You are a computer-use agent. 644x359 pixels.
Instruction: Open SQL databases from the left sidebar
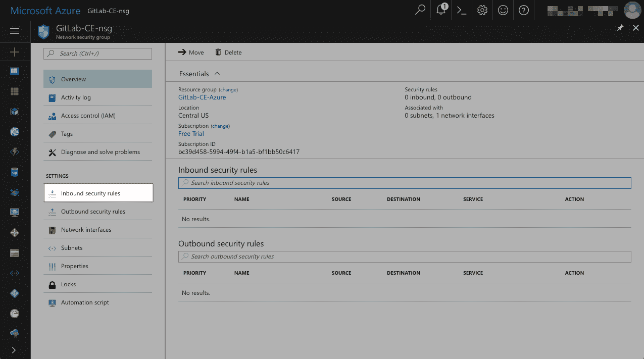[15, 172]
